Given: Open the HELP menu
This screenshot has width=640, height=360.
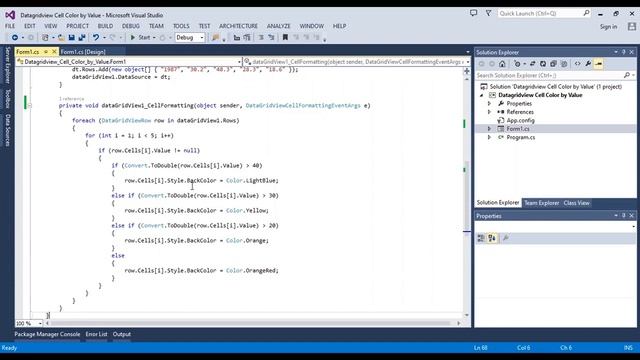Looking at the screenshot, I should (x=340, y=26).
